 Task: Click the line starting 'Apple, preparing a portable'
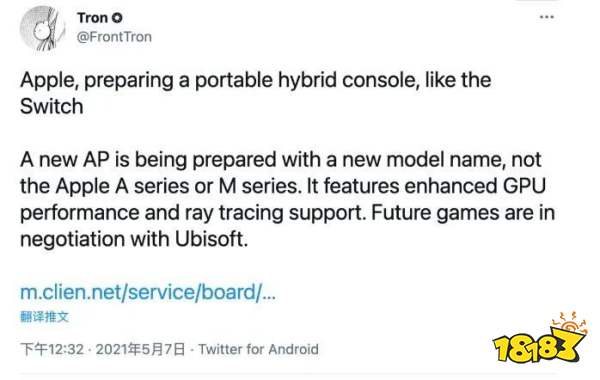(x=256, y=81)
